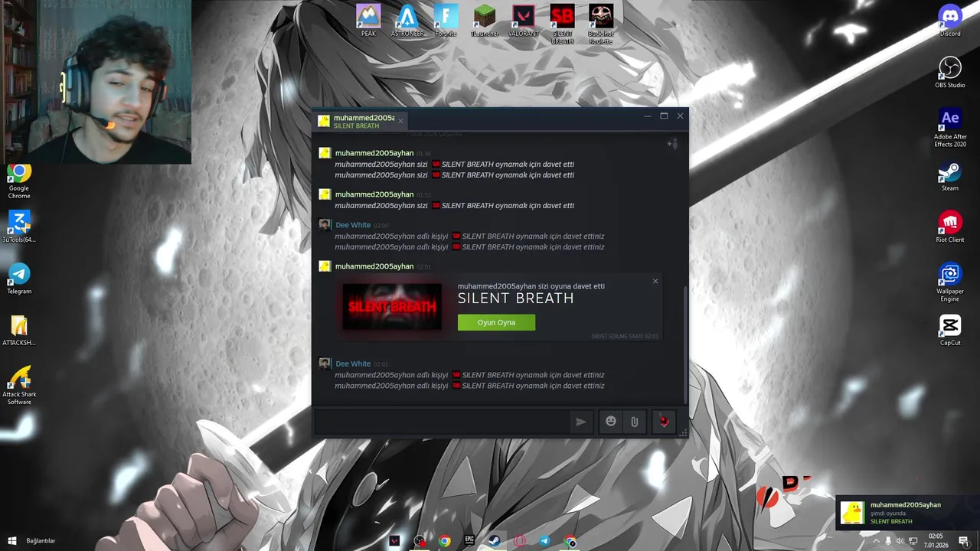The height and width of the screenshot is (551, 980).
Task: Dismiss the SILENT BREATH invite card
Action: [x=655, y=282]
